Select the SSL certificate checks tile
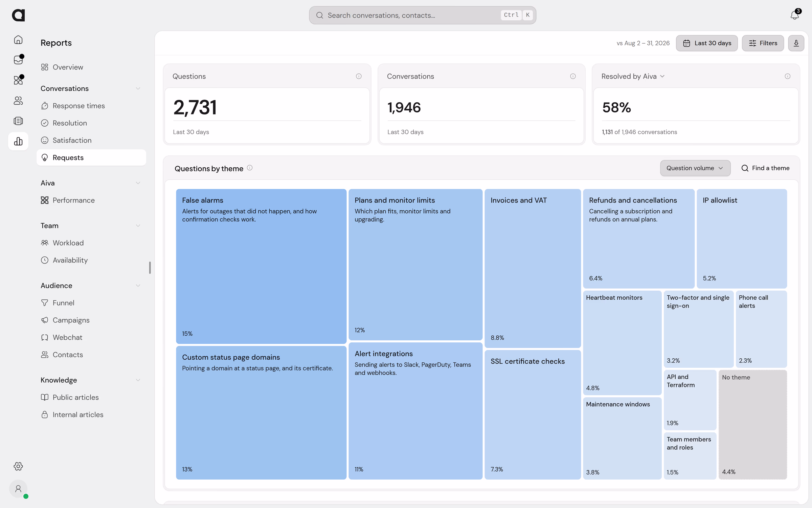The height and width of the screenshot is (508, 812). tap(533, 415)
